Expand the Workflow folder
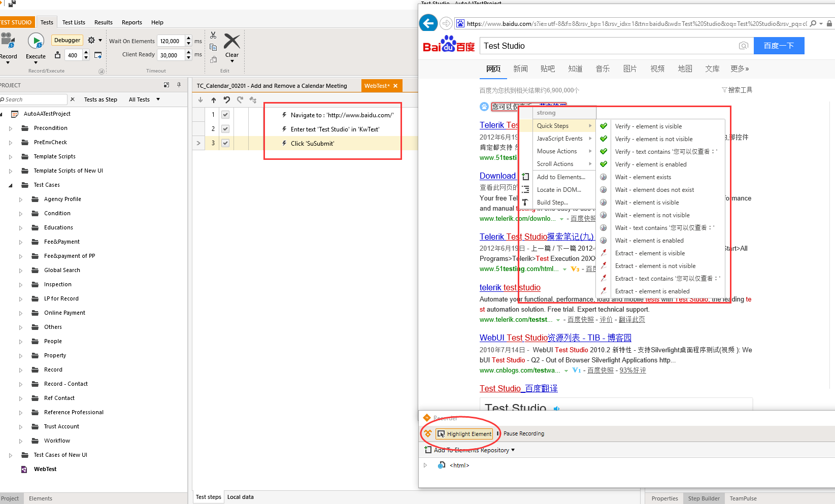 [x=20, y=441]
